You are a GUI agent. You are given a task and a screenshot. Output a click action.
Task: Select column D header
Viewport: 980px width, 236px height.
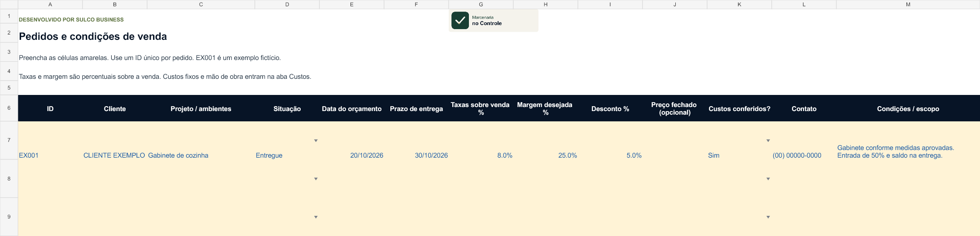tap(287, 4)
